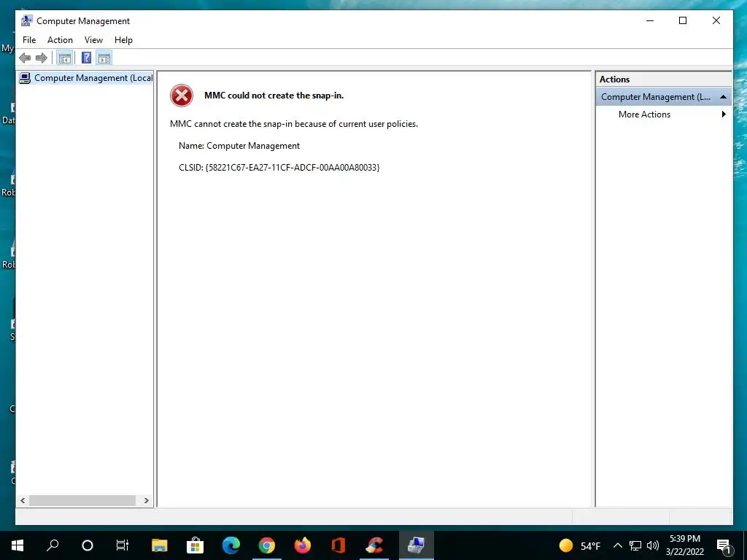Launch Microsoft Edge from taskbar
747x560 pixels.
[x=231, y=545]
